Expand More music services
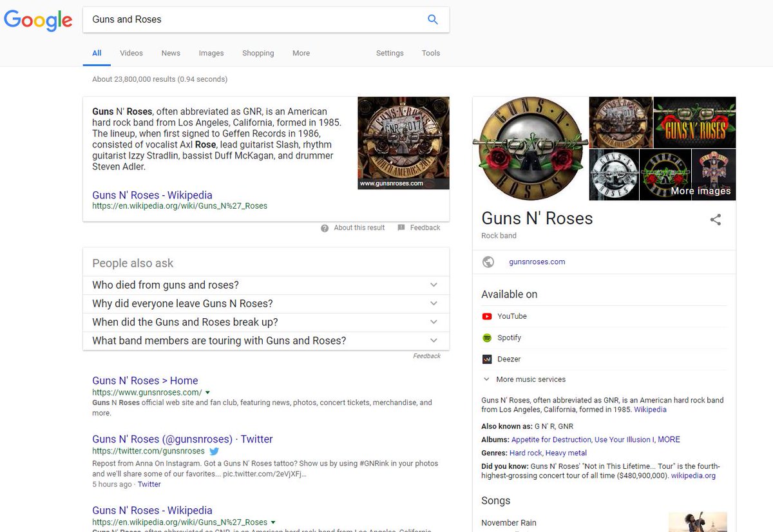 coord(524,379)
